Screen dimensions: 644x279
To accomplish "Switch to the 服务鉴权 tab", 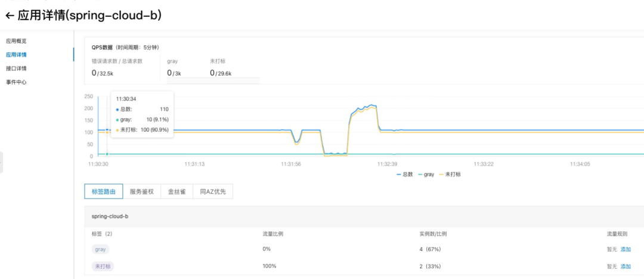I will (x=142, y=191).
